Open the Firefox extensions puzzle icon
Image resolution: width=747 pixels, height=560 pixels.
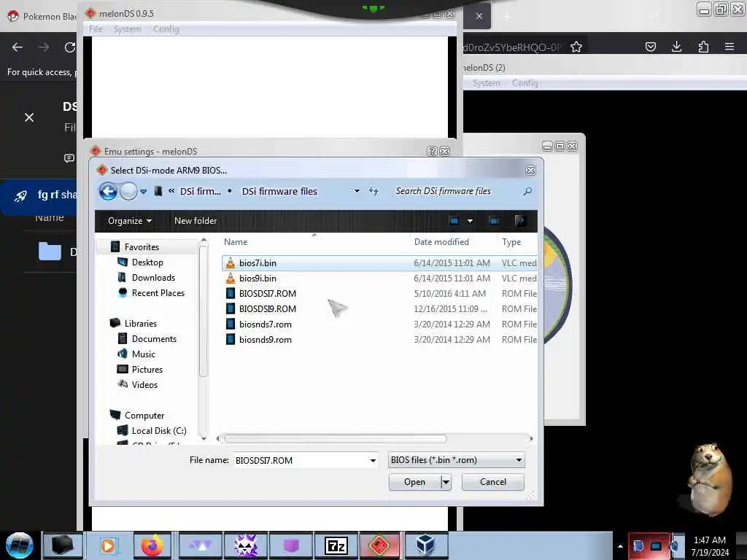point(703,47)
